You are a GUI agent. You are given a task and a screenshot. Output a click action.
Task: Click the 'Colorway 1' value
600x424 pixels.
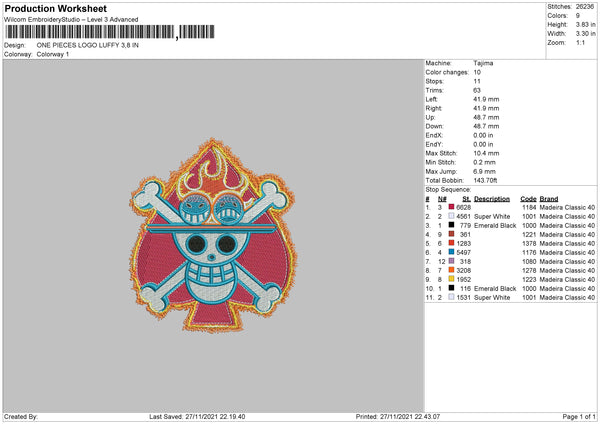point(53,54)
